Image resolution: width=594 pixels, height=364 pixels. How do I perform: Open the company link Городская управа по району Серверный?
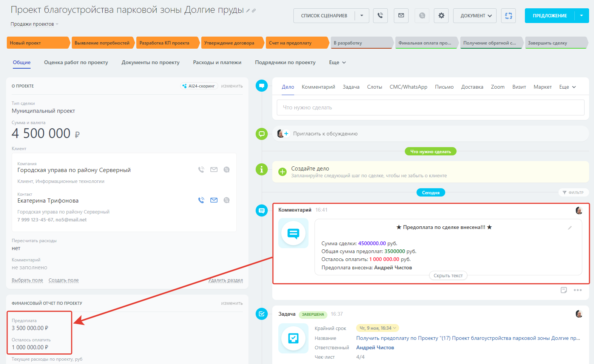click(74, 170)
